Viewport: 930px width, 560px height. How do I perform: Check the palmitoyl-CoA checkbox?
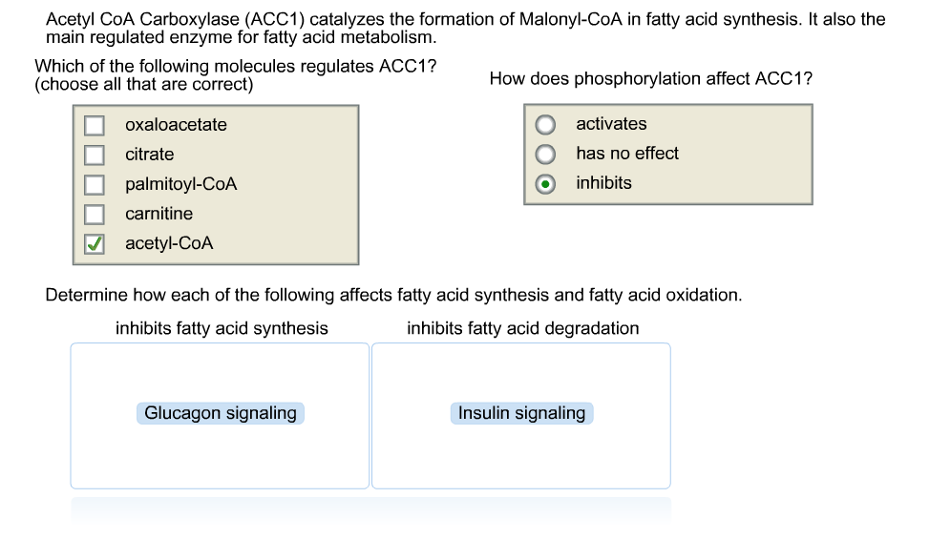[x=94, y=184]
